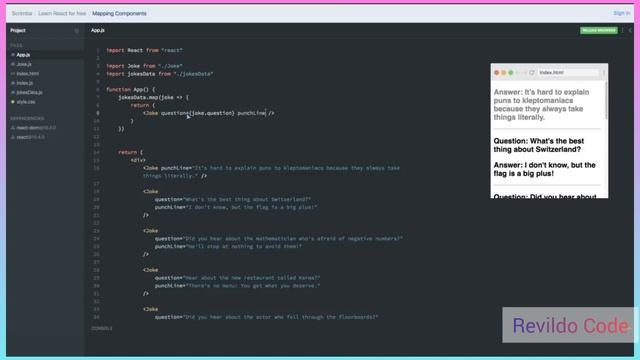Click the mini browser forward arrow
Screen dimensions: 640x360
pyautogui.click(x=524, y=73)
